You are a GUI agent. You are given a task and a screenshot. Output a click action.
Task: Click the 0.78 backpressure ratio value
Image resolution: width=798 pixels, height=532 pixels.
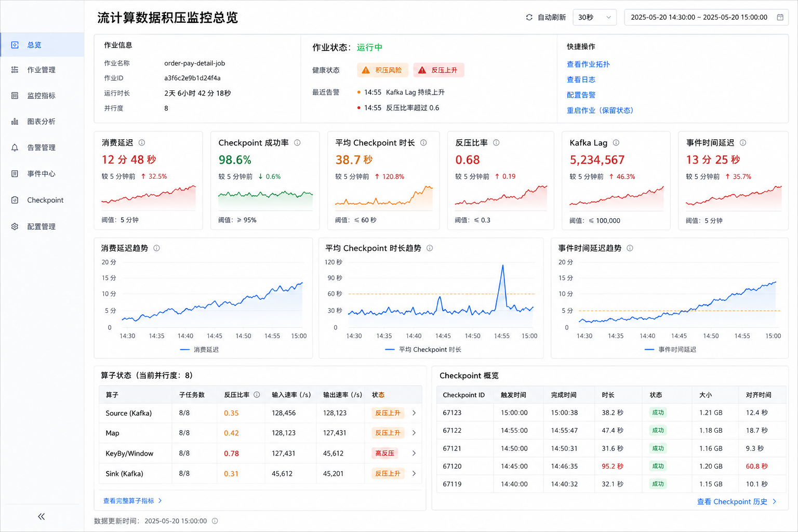pos(231,454)
